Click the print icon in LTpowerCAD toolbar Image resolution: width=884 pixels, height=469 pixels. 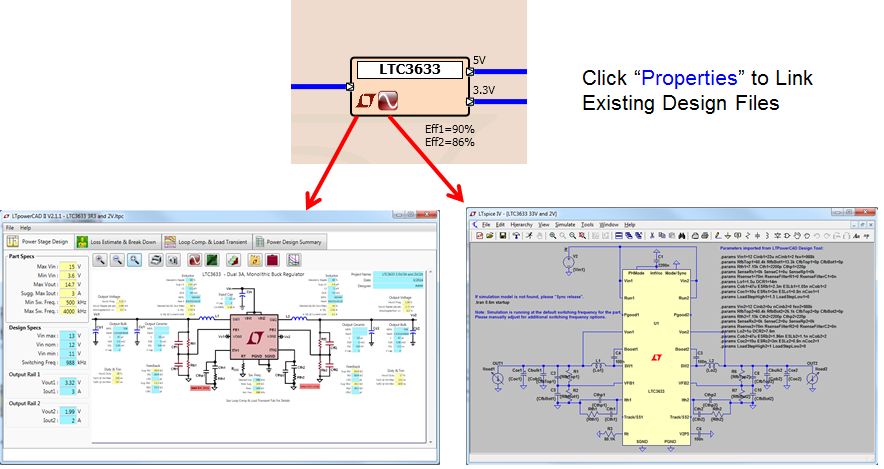click(x=157, y=259)
